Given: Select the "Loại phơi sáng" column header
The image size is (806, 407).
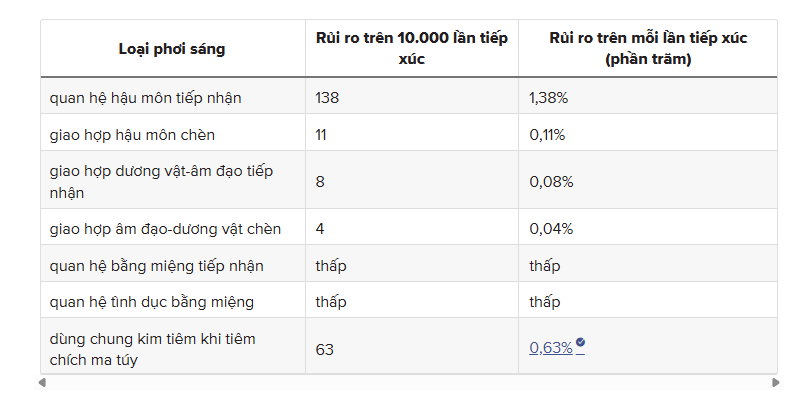Looking at the screenshot, I should click(x=172, y=48).
